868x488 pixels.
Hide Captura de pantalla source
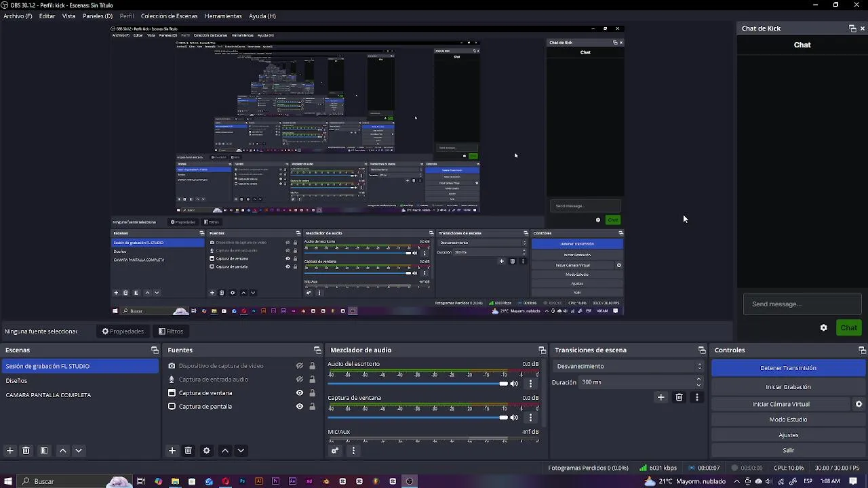[x=299, y=407]
